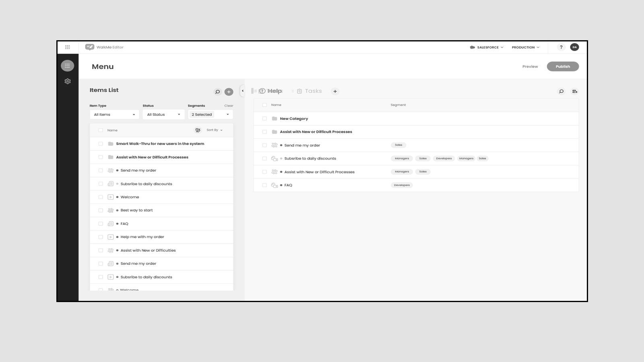Click the Salesforce cloud icon
This screenshot has height=362, width=644.
473,47
